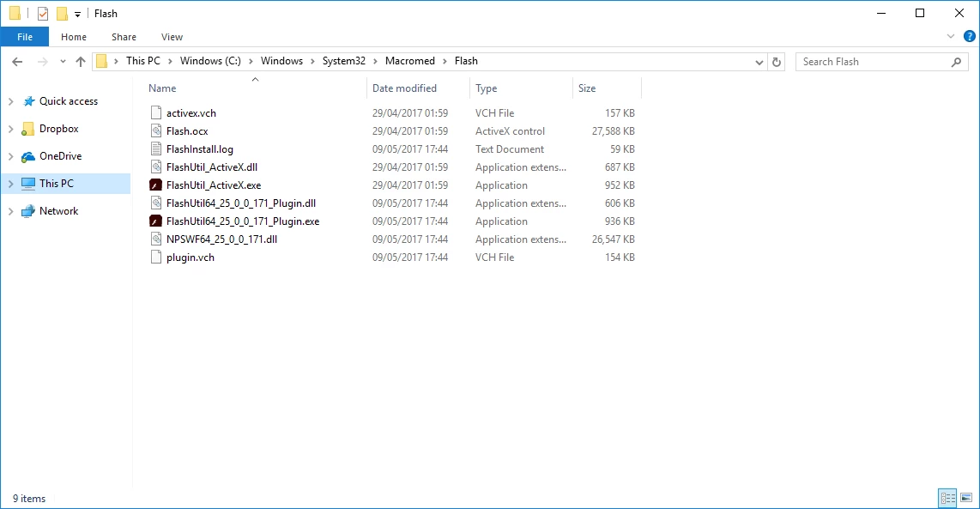
Task: Select the file name FlashUtil_ActiveX.exe
Action: click(x=214, y=185)
